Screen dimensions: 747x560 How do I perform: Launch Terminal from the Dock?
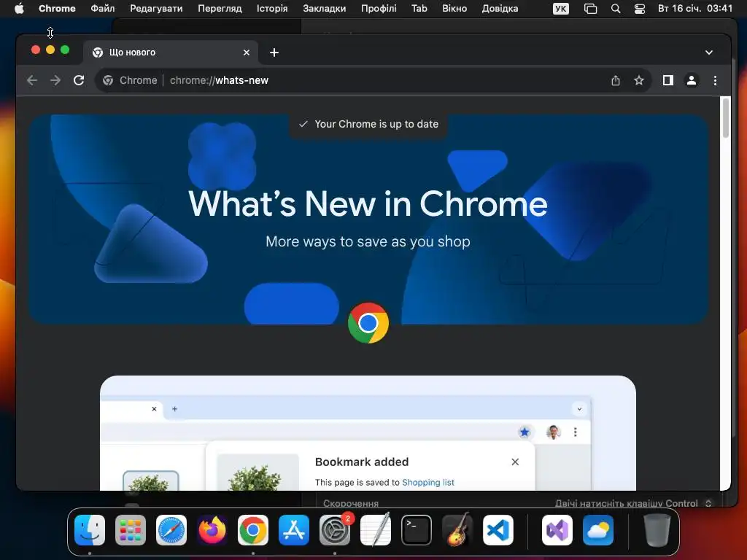[417, 530]
